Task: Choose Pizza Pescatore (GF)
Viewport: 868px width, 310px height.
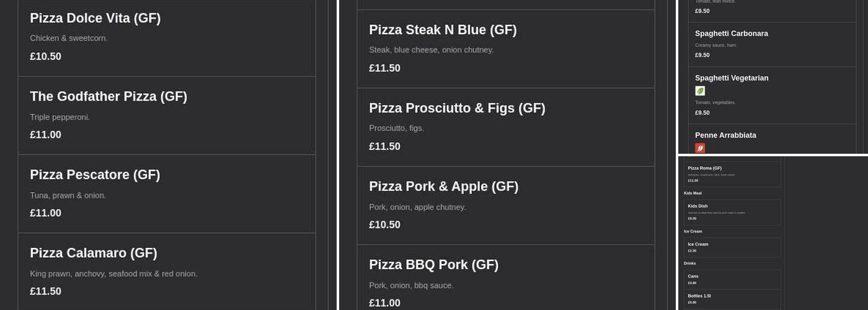Action: pos(166,193)
